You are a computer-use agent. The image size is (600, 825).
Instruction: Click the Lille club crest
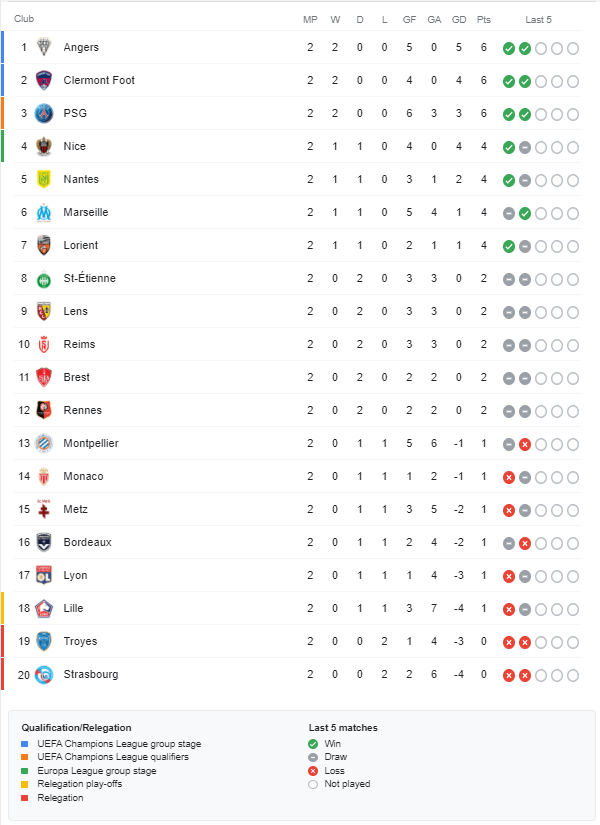click(44, 608)
